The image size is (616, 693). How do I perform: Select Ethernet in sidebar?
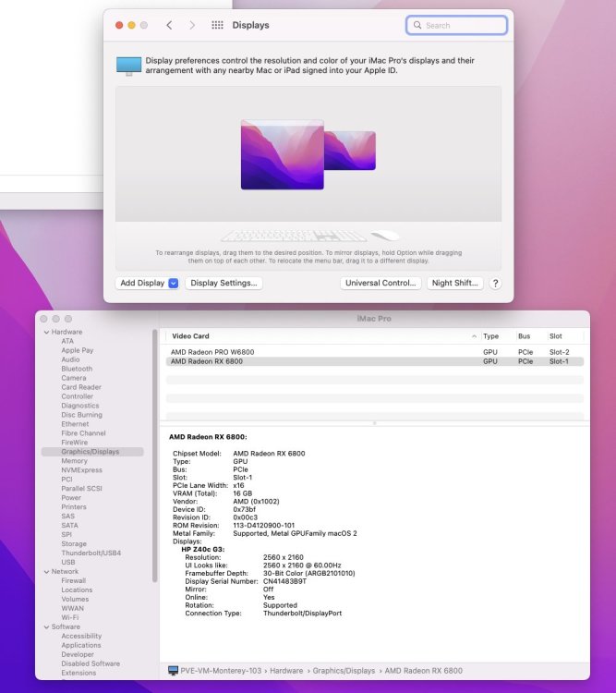75,424
